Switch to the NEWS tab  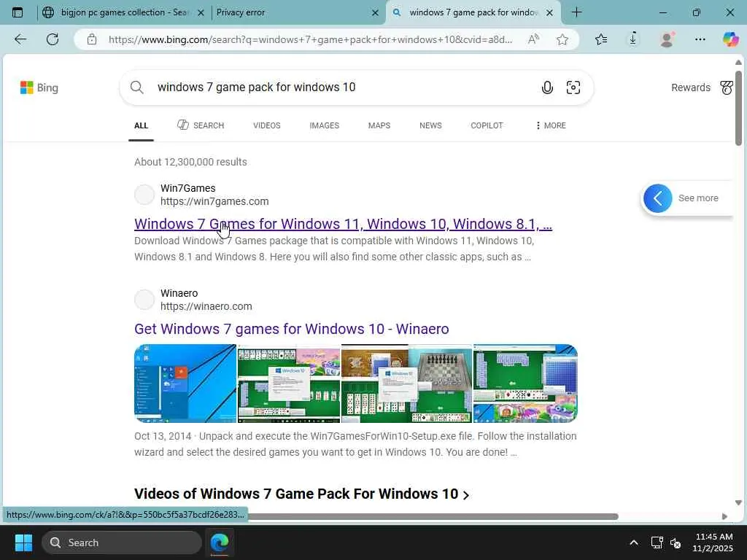coord(430,125)
